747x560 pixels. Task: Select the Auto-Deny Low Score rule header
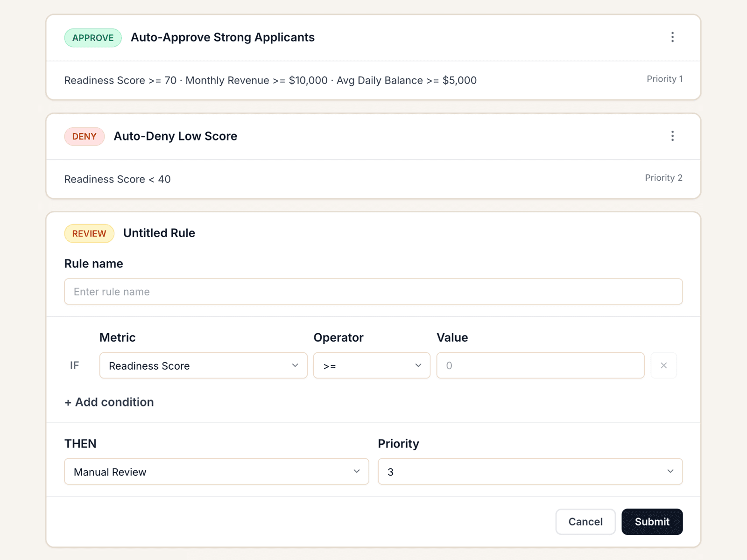click(175, 136)
